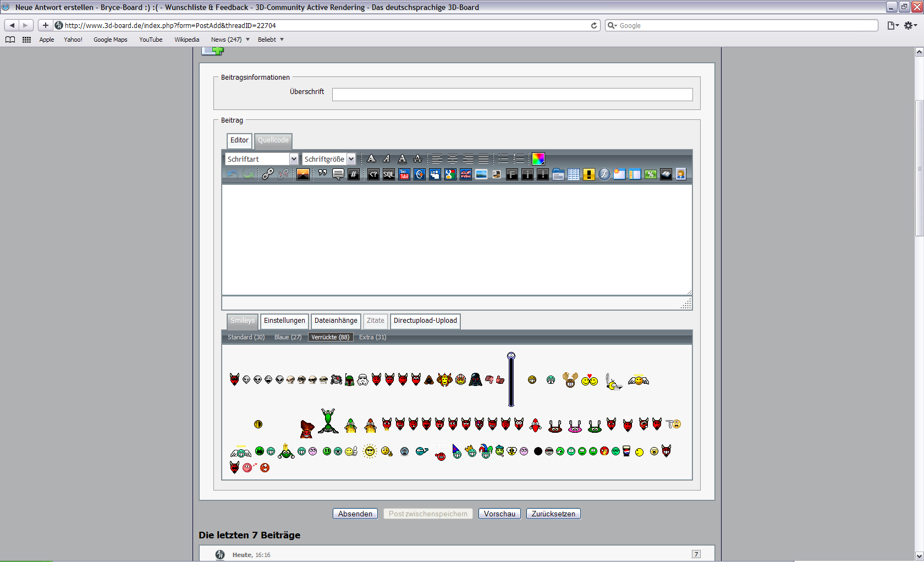Open the Schriftart font dropdown
This screenshot has height=562, width=924.
(262, 159)
